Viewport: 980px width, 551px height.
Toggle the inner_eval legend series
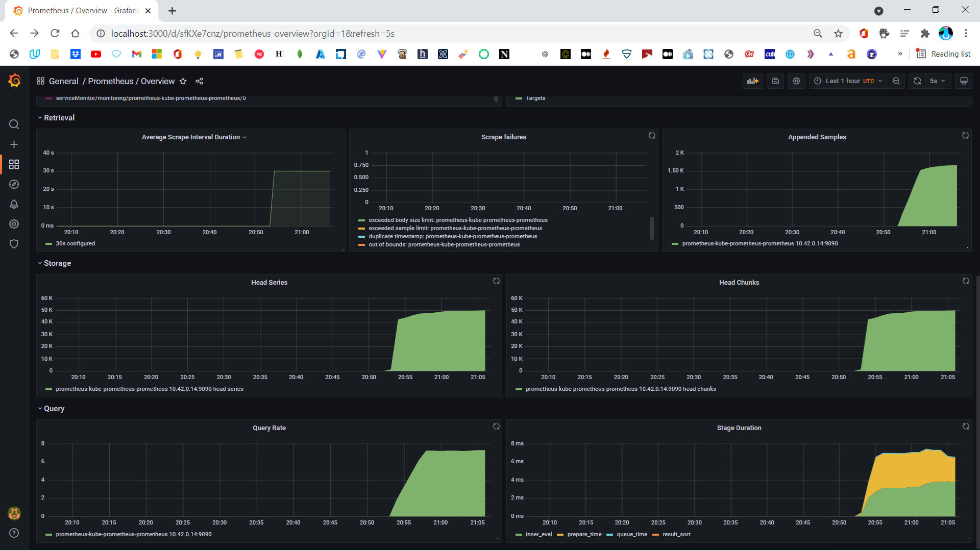(x=538, y=535)
